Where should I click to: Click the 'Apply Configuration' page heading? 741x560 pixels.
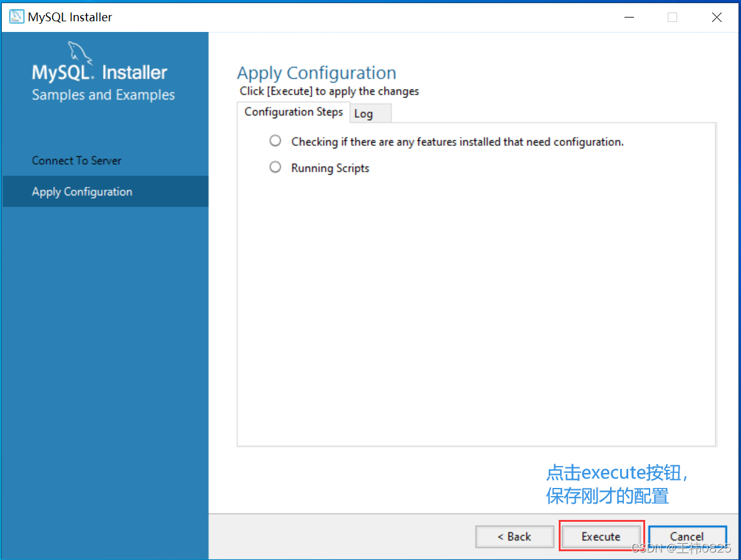[316, 73]
